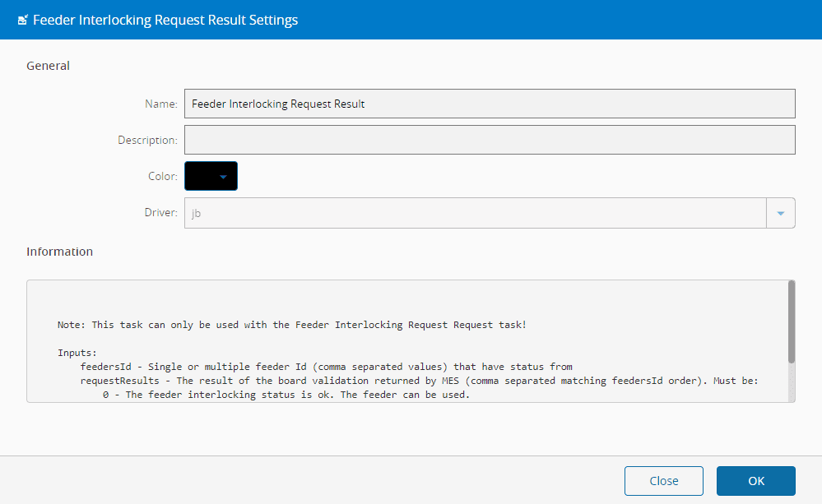Image resolution: width=822 pixels, height=504 pixels.
Task: Click the feedersId input description line
Action: [326, 367]
